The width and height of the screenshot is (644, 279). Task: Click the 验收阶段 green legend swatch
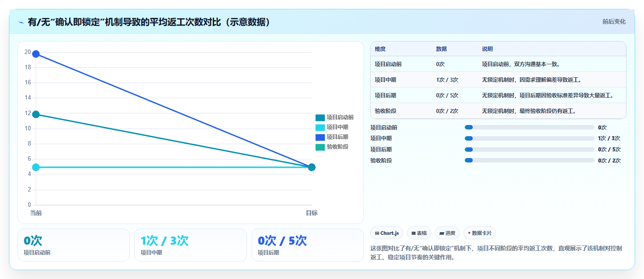[320, 147]
